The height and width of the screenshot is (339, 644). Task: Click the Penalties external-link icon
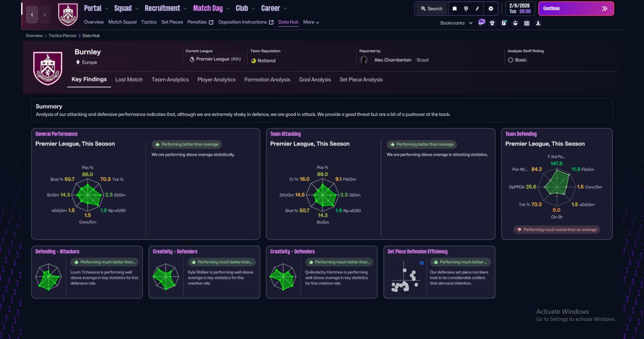(x=211, y=22)
